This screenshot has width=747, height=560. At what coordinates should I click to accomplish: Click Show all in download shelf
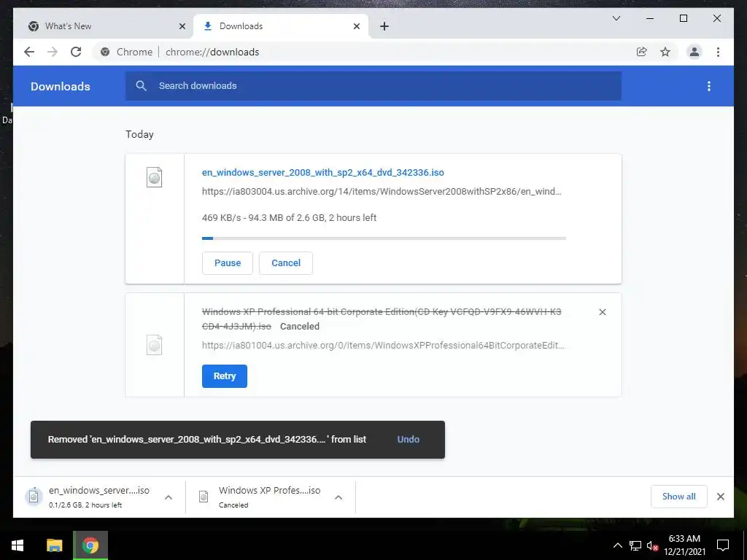pos(679,496)
